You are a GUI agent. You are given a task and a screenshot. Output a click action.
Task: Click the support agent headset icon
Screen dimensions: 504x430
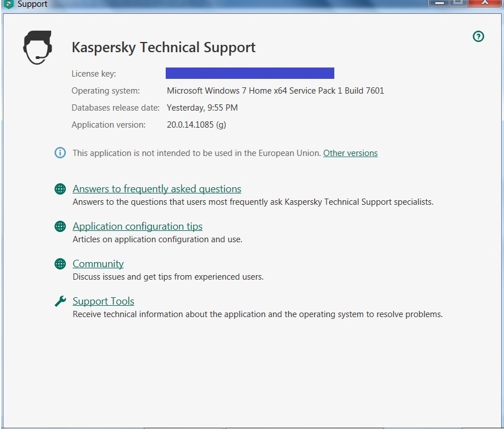37,48
